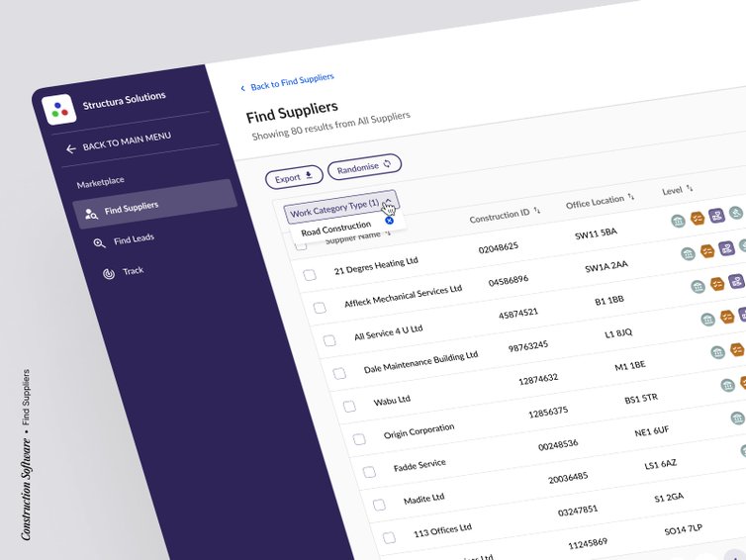Click the Structura Solutions logo icon
The width and height of the screenshot is (746, 560).
pos(60,107)
